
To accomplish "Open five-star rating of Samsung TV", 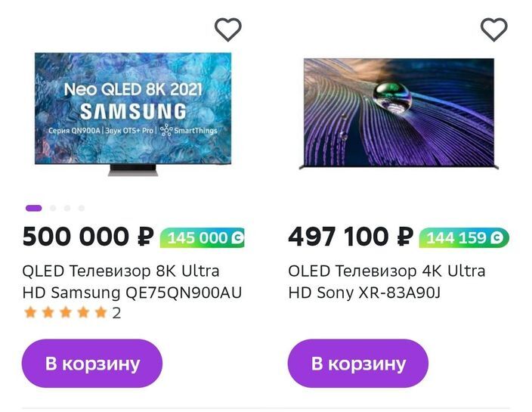I will tap(66, 312).
